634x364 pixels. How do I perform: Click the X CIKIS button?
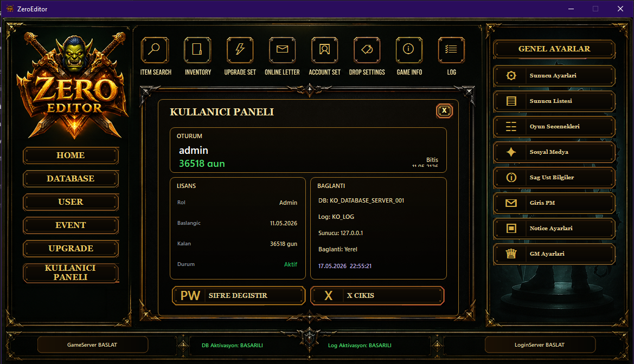pos(377,296)
